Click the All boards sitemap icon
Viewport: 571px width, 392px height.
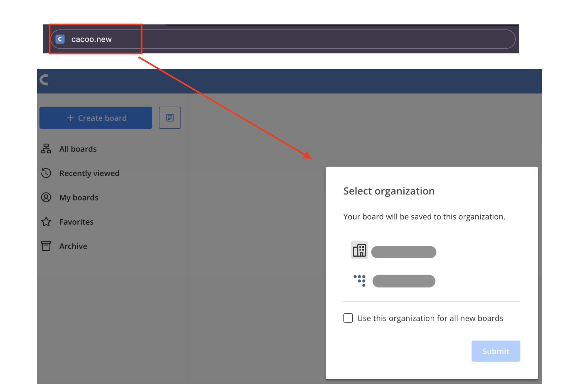pyautogui.click(x=46, y=149)
